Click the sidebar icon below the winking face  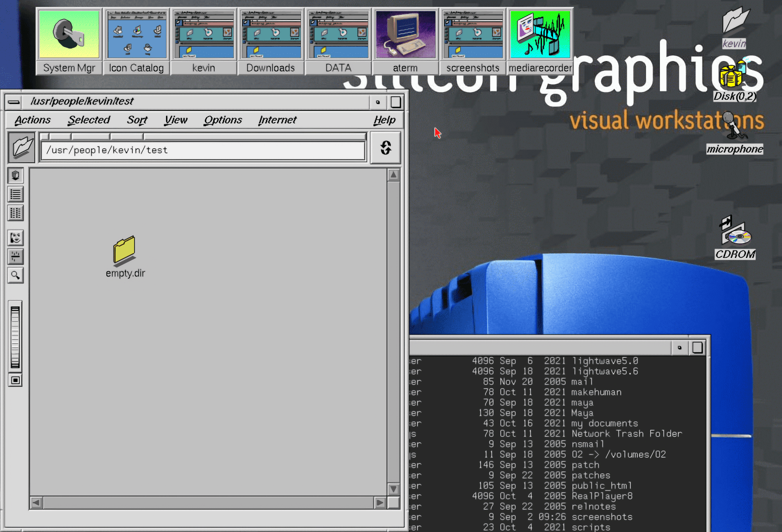click(x=16, y=257)
